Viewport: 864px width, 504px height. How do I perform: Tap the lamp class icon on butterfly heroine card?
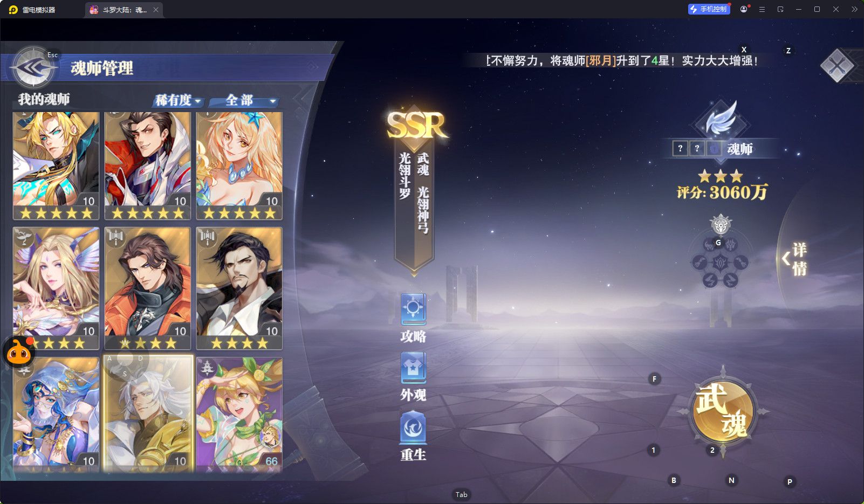24,237
